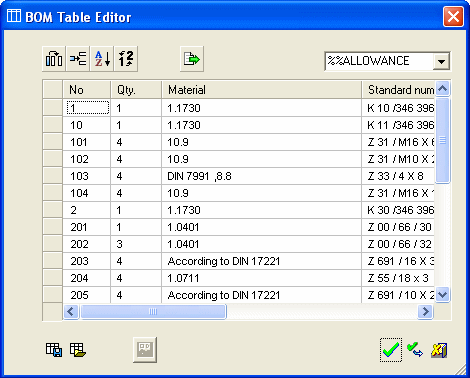Screen dimensions: 470x378
Task: Click material '1.0401' in row 202
Action: point(262,244)
